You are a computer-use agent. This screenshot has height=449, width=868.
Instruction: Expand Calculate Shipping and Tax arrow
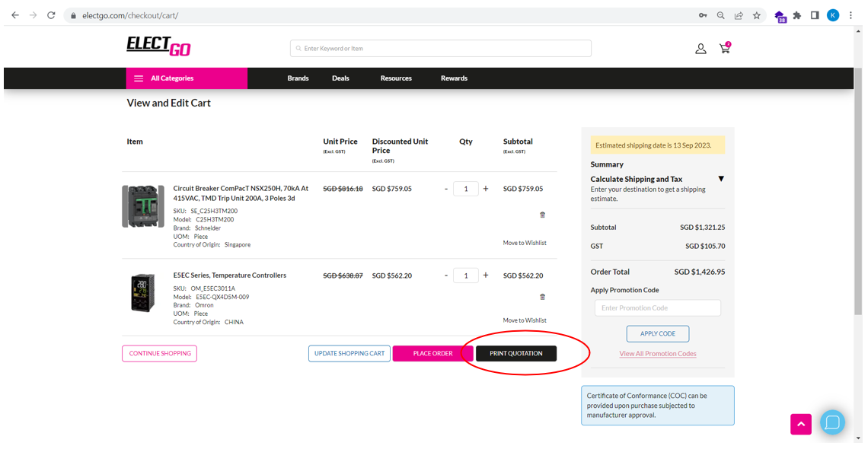click(721, 179)
